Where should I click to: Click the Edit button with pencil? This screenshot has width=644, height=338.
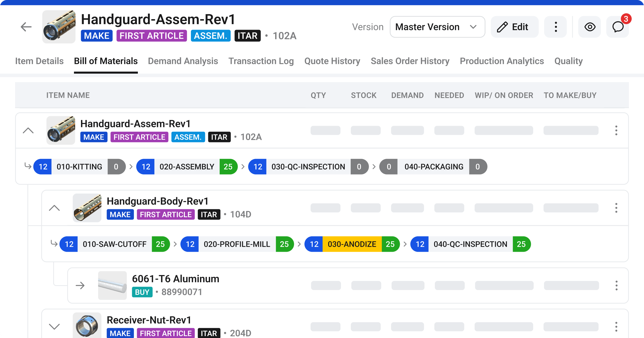pos(514,27)
